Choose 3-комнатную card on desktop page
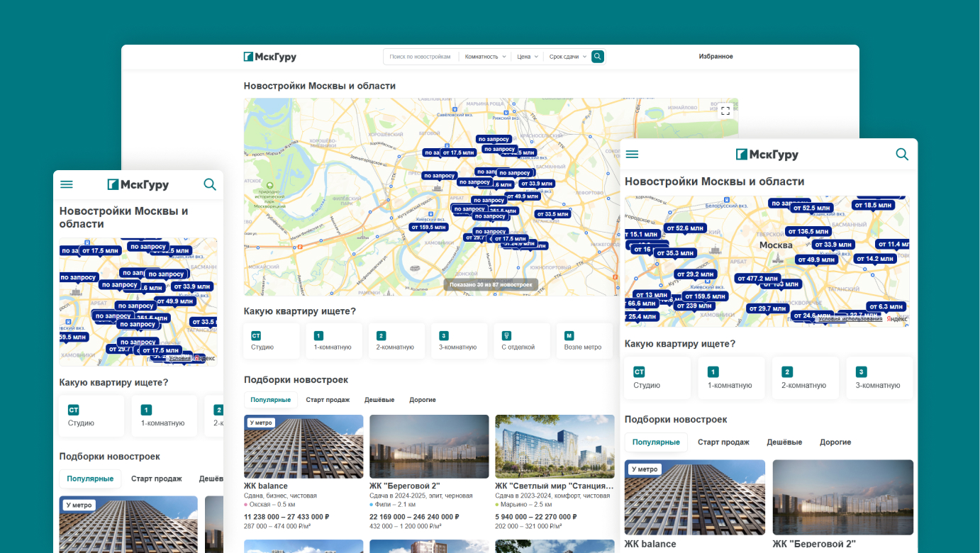The width and height of the screenshot is (980, 553). click(460, 341)
